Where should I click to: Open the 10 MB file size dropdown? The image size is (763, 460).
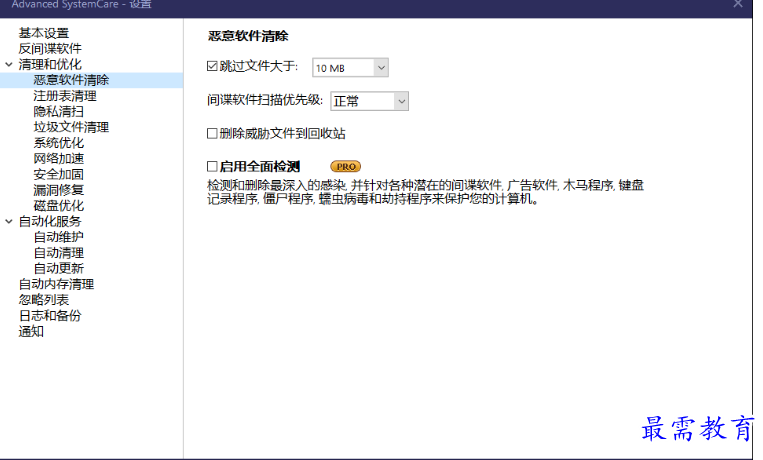(x=350, y=68)
